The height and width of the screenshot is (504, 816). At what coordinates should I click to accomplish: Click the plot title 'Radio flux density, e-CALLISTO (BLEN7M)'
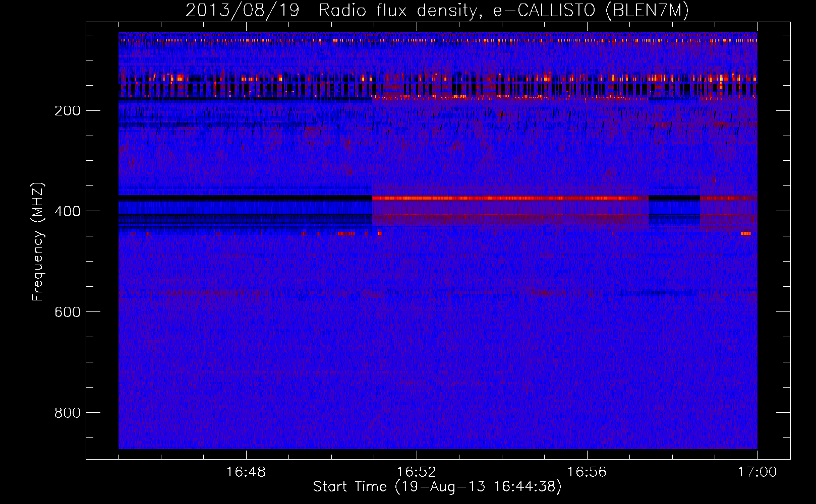click(x=503, y=11)
